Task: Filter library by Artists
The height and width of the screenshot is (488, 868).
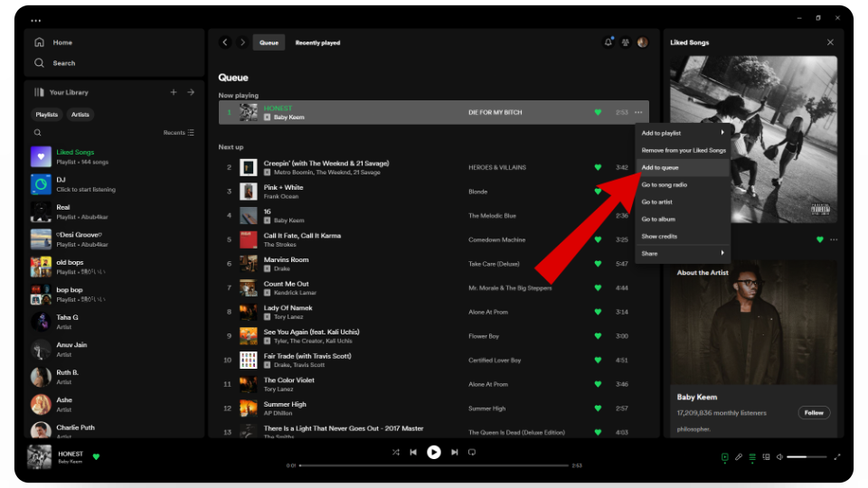Action: [x=80, y=115]
